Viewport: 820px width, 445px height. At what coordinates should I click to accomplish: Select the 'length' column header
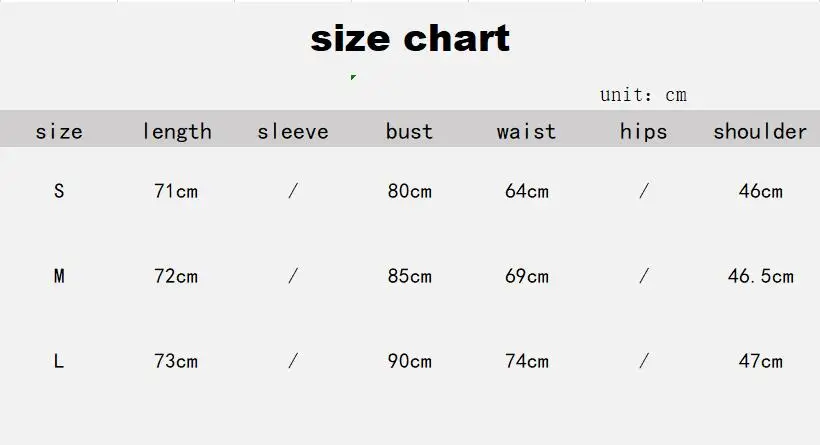click(x=176, y=131)
